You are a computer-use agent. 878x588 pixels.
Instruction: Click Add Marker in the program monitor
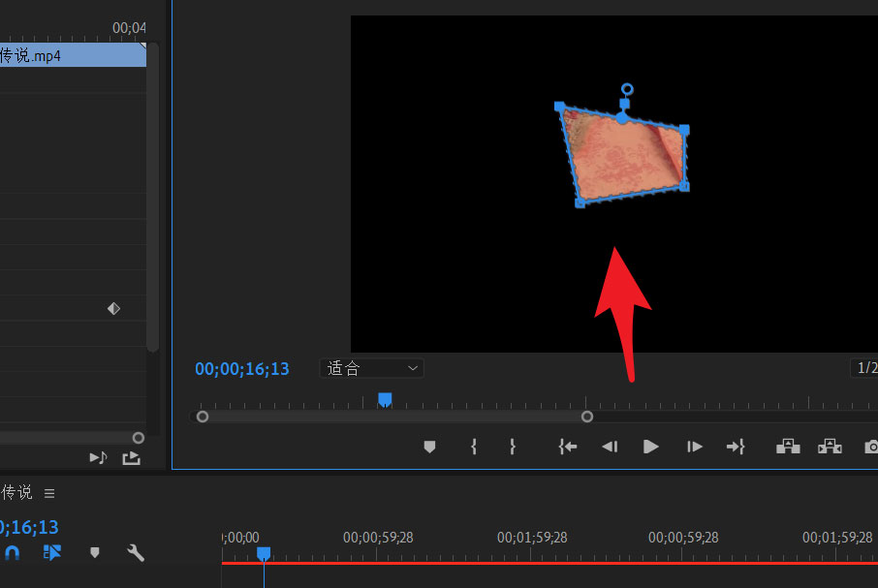(x=430, y=447)
